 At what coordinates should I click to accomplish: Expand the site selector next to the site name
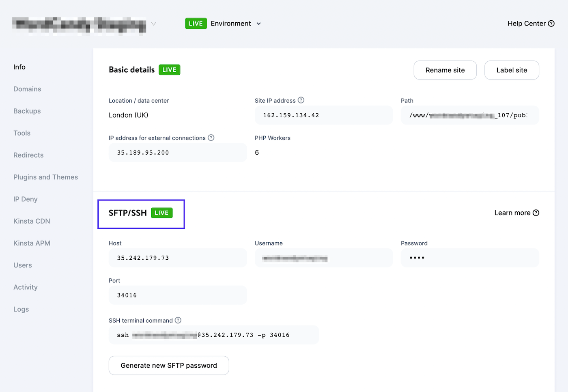153,24
